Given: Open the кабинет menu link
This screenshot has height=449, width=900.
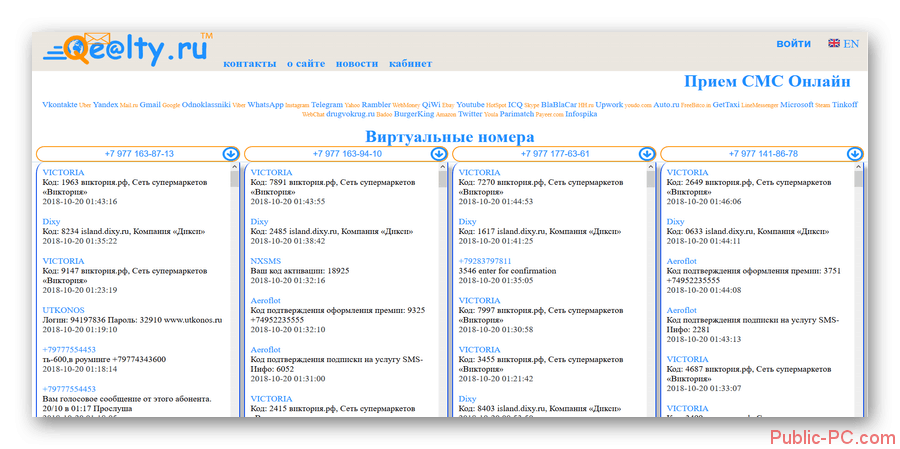Looking at the screenshot, I should tap(410, 64).
